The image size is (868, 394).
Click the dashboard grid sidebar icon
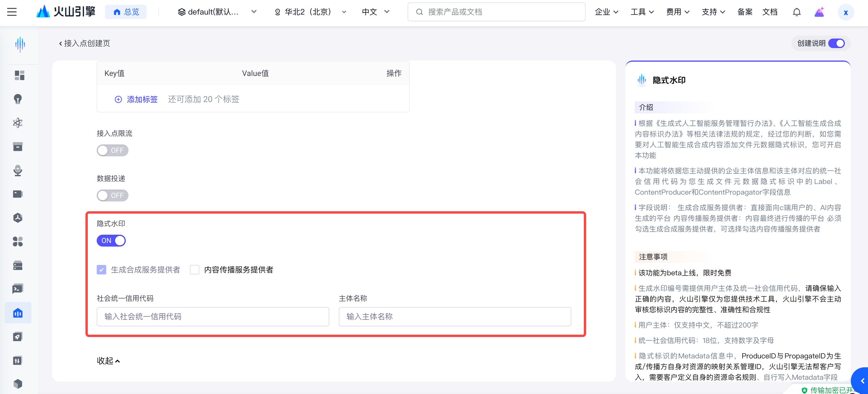(x=19, y=75)
